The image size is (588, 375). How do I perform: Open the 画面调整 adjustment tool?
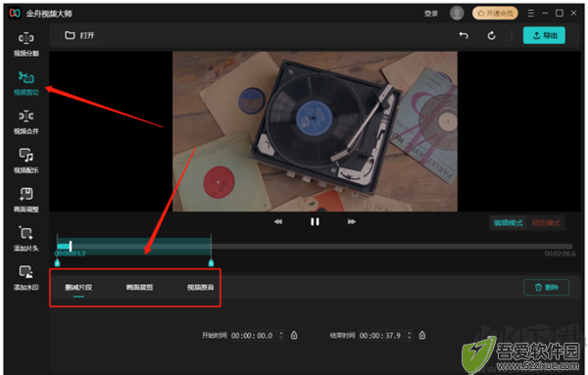25,200
